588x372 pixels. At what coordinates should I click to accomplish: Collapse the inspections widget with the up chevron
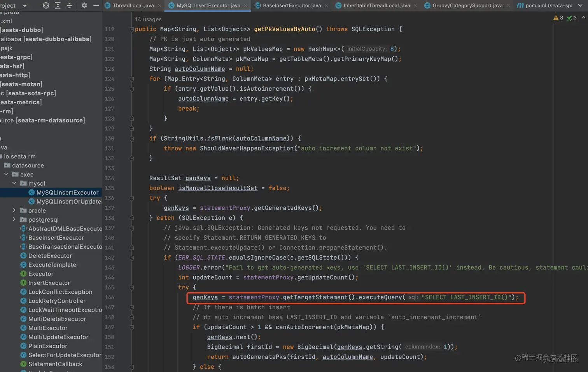[x=583, y=18]
